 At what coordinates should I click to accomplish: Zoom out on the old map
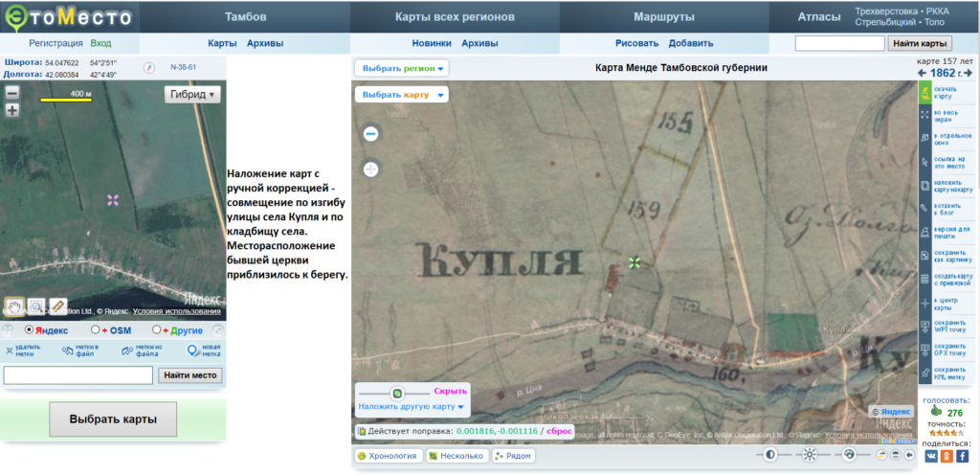click(371, 135)
